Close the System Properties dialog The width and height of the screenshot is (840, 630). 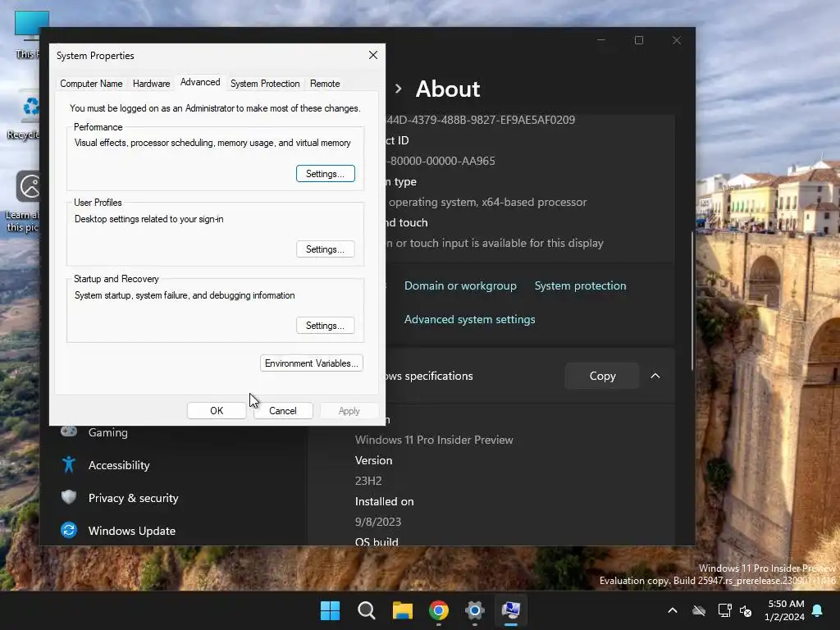tap(373, 55)
